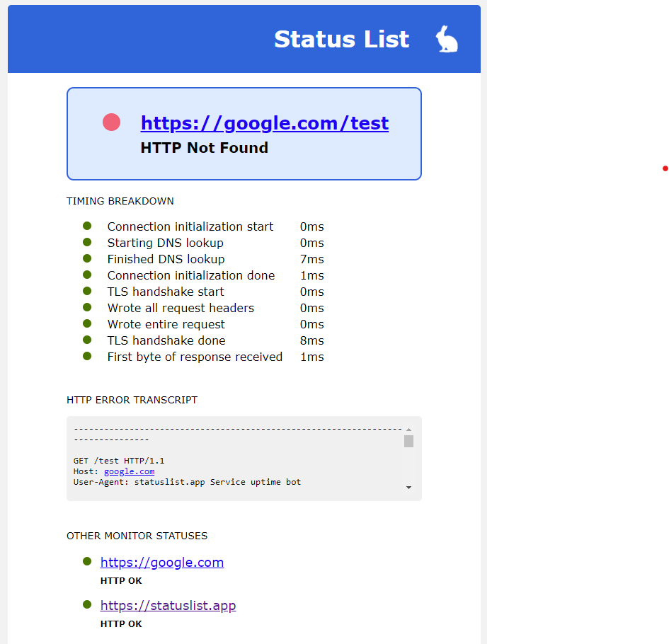Screen dimensions: 669x644
Task: Click the green dot beside TLS handshake done
Action: (x=86, y=339)
